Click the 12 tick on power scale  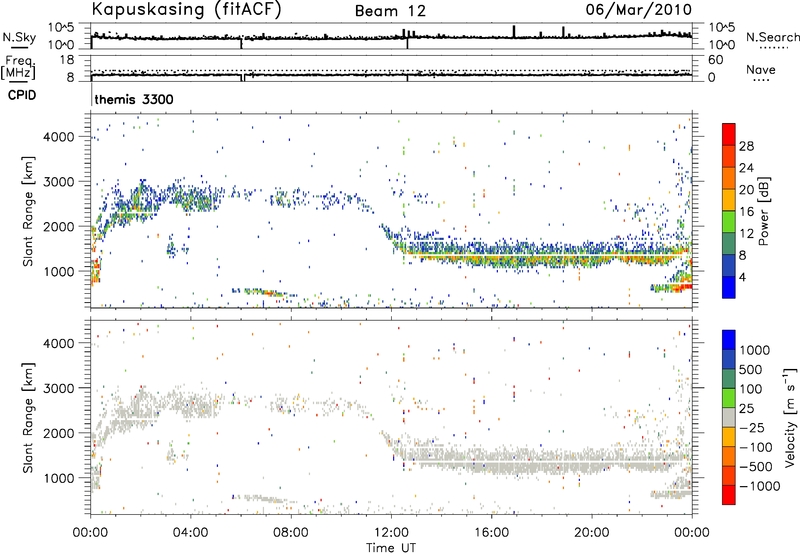click(746, 234)
